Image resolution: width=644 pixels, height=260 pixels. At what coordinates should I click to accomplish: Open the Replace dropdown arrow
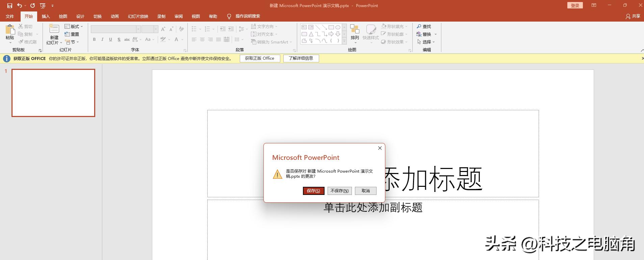[x=436, y=34]
